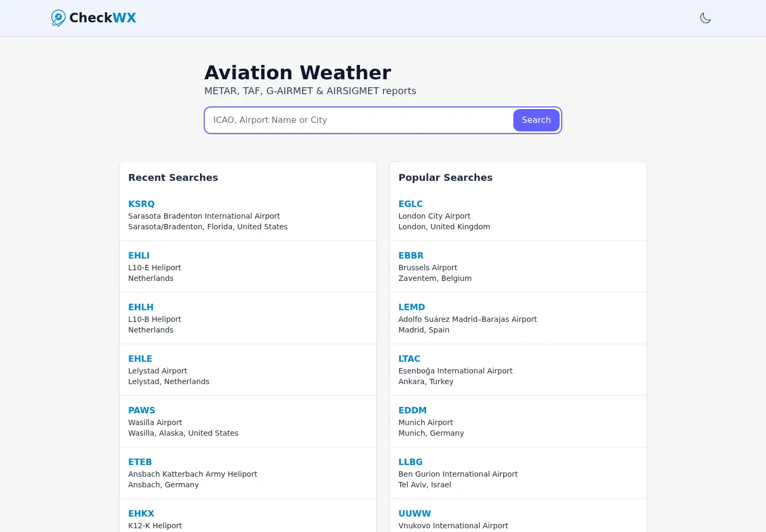Select LTAC from popular searches
Image resolution: width=766 pixels, height=532 pixels.
tap(409, 359)
